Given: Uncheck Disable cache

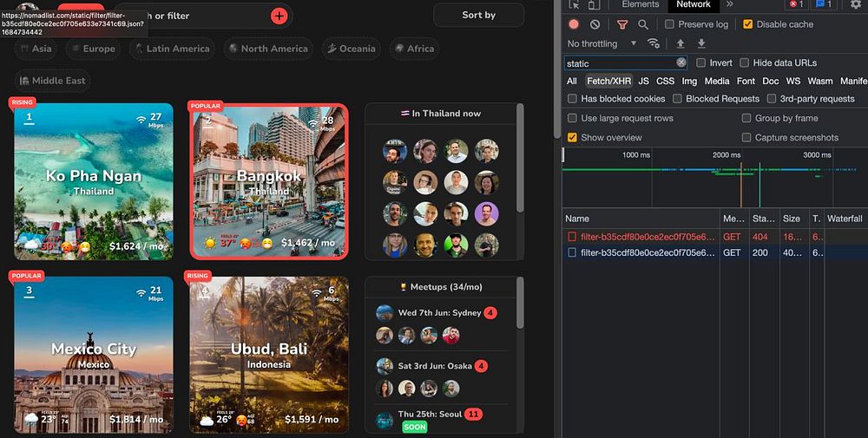Looking at the screenshot, I should click(748, 24).
